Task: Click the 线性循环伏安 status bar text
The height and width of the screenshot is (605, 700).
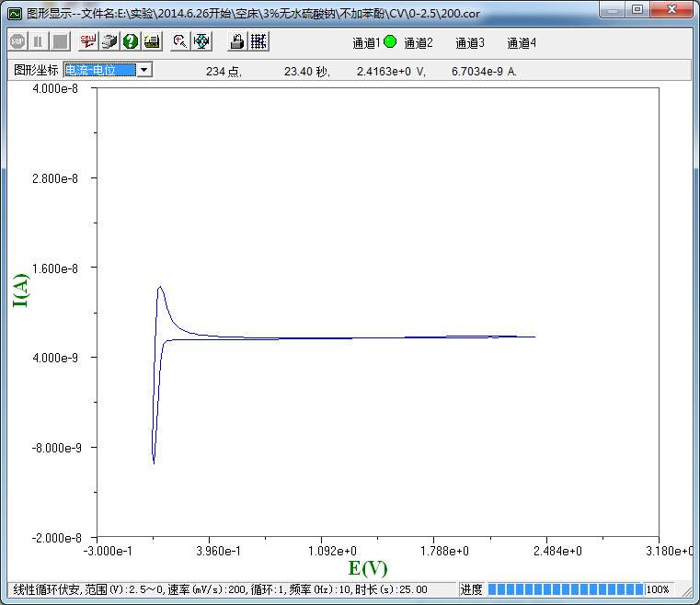Action: (220, 590)
